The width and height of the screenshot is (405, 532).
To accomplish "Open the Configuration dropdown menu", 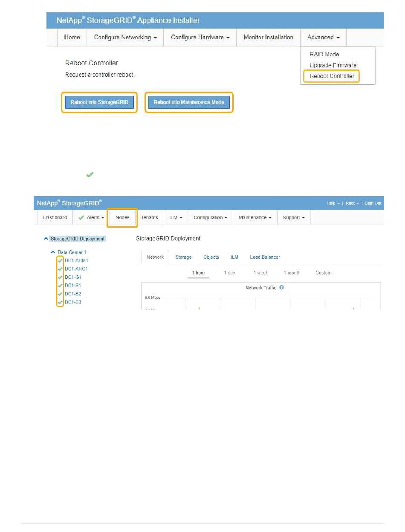I will [210, 217].
